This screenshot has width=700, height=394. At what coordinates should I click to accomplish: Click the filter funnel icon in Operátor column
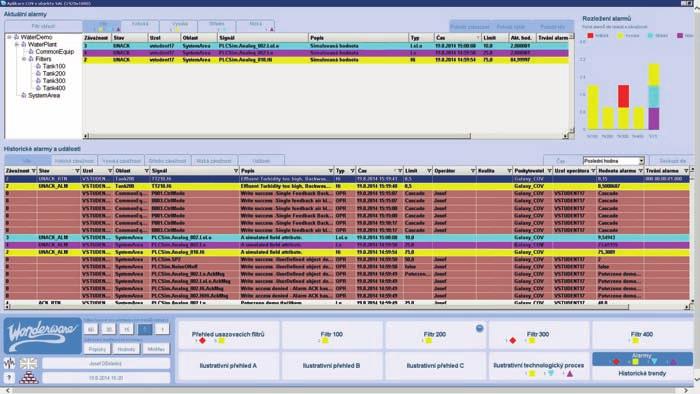coord(472,171)
